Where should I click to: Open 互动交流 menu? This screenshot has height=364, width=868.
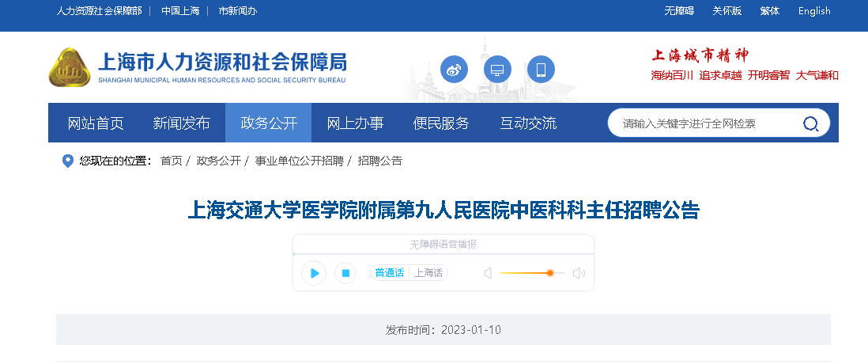pyautogui.click(x=528, y=123)
